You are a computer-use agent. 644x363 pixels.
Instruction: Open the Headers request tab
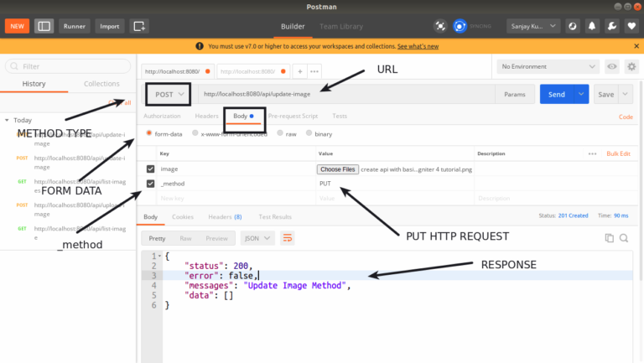pos(206,116)
